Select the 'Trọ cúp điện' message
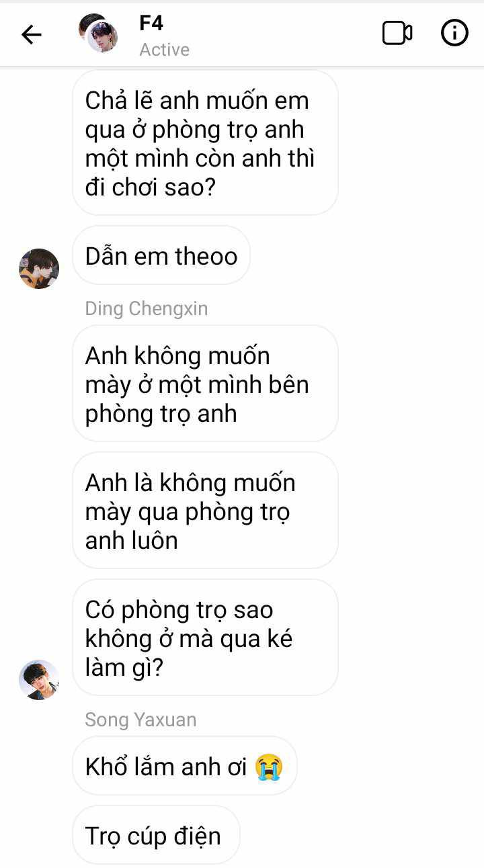 (156, 835)
